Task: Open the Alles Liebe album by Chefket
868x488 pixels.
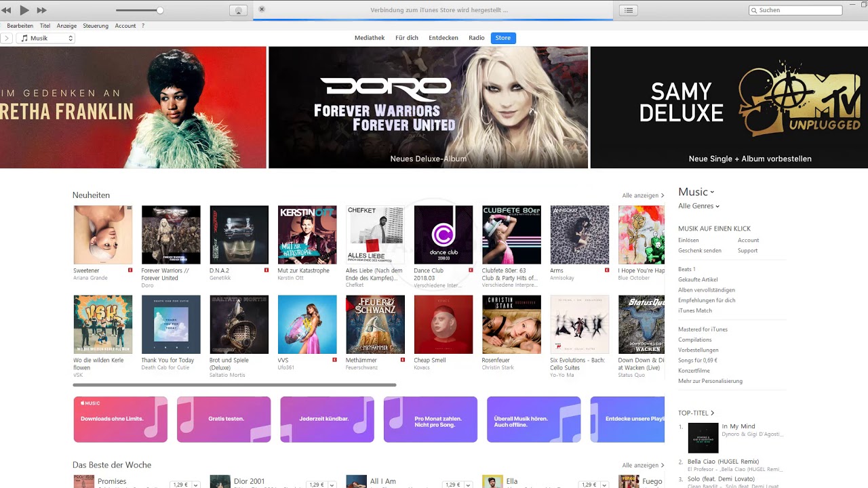Action: 375,235
